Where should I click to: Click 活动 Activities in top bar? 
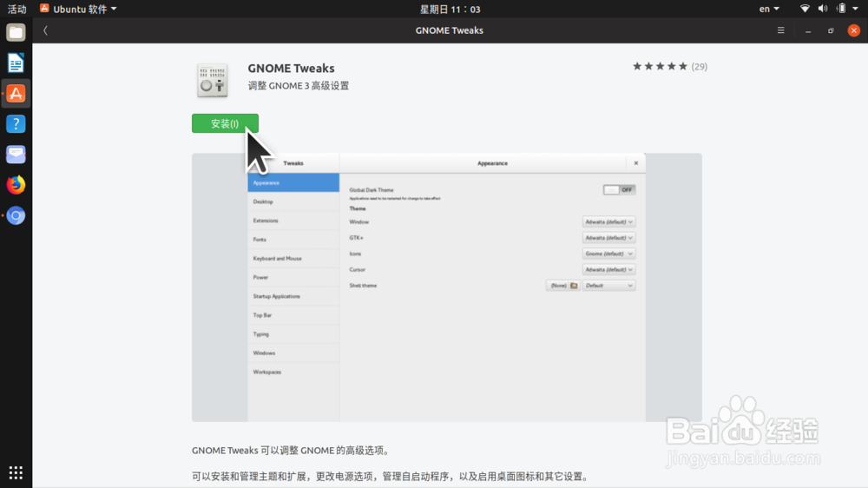coord(16,9)
